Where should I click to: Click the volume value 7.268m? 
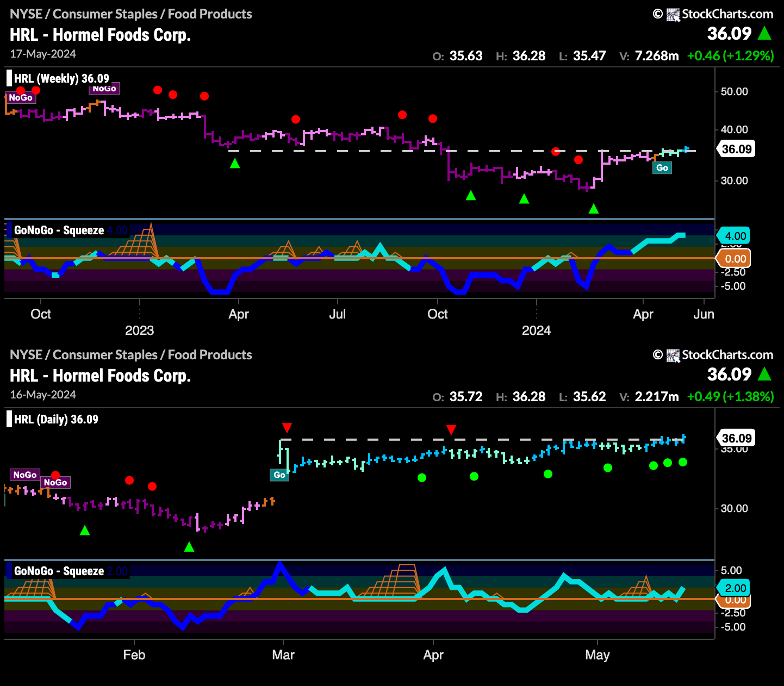pos(657,56)
